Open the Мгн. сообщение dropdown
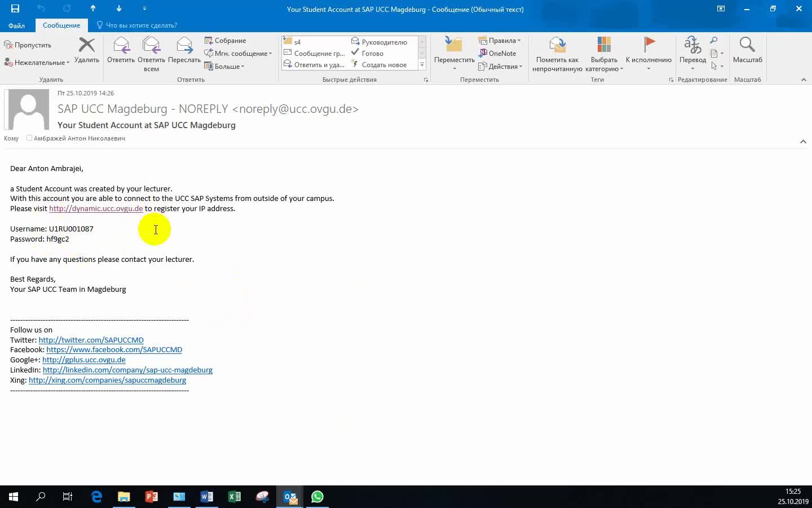Screen dimensions: 812x508 (x=238, y=54)
